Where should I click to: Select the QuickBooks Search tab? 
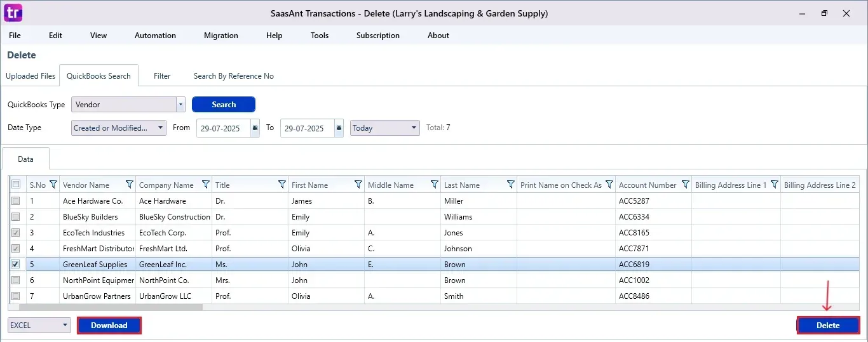pyautogui.click(x=98, y=76)
